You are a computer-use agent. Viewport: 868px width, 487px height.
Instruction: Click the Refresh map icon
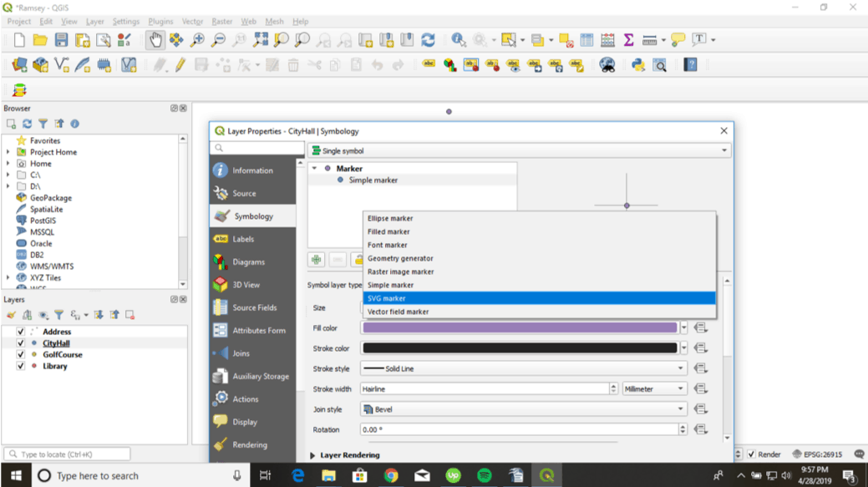[428, 40]
